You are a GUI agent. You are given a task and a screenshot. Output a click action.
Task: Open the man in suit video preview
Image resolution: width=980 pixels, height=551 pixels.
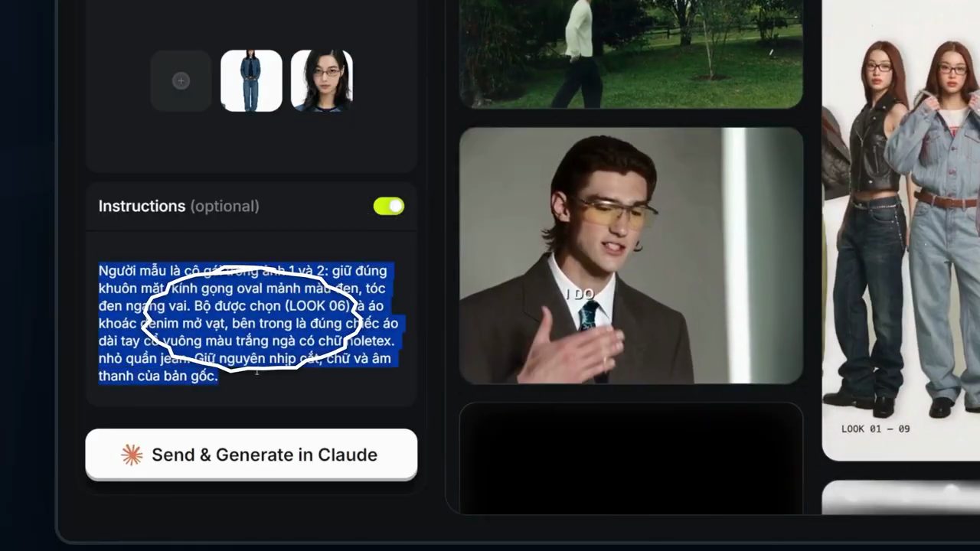tap(631, 256)
